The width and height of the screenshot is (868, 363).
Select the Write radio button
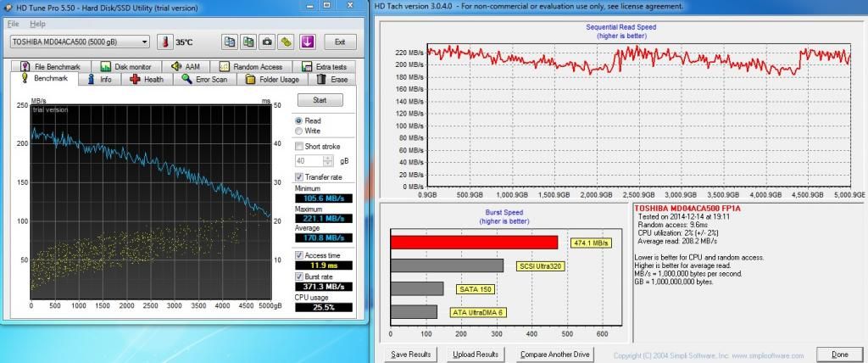pyautogui.click(x=298, y=131)
